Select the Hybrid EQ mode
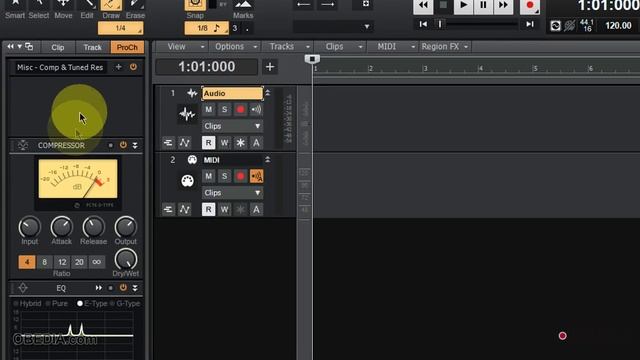This screenshot has height=360, width=640. [x=27, y=304]
